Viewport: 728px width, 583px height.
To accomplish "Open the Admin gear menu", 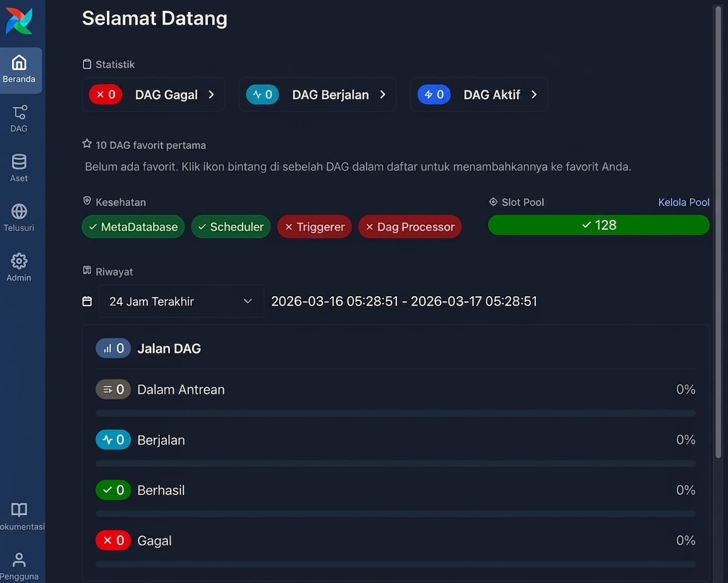I will pyautogui.click(x=19, y=267).
